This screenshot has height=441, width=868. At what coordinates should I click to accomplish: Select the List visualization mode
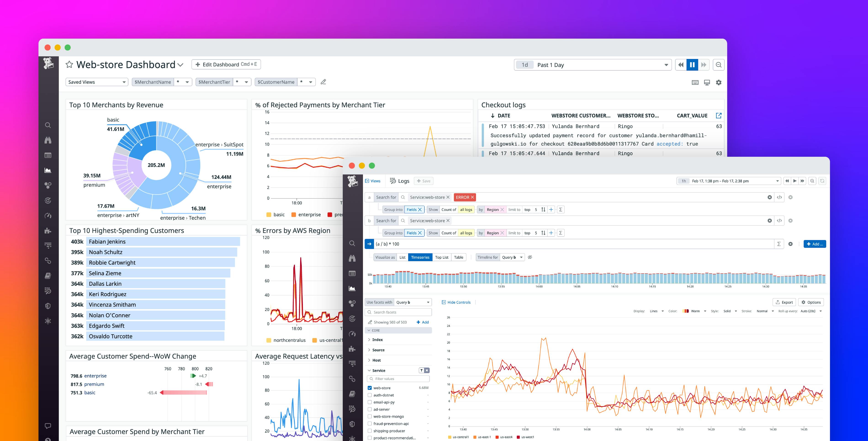coord(402,257)
